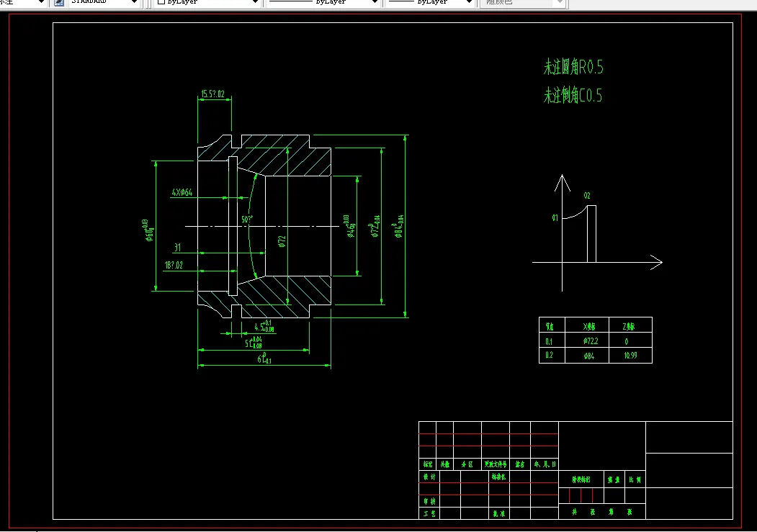Screen dimensions: 757x532
Task: Click the Φ72.2 table cell
Action: [x=587, y=341]
